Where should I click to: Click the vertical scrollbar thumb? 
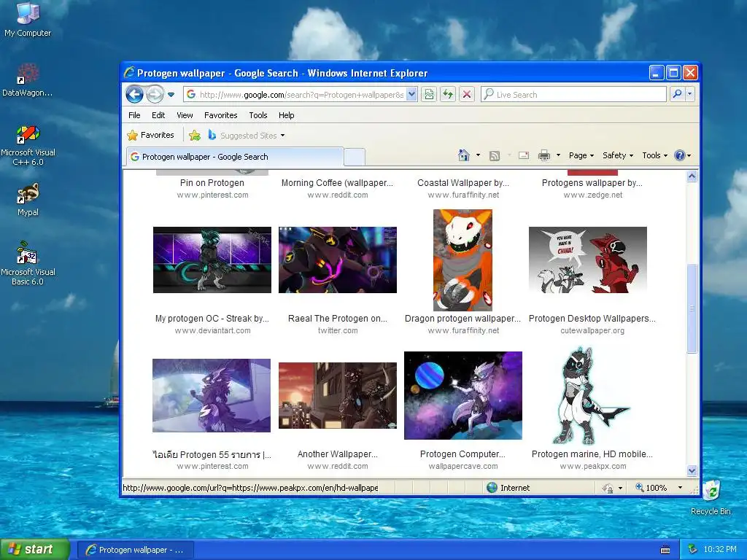(692, 308)
